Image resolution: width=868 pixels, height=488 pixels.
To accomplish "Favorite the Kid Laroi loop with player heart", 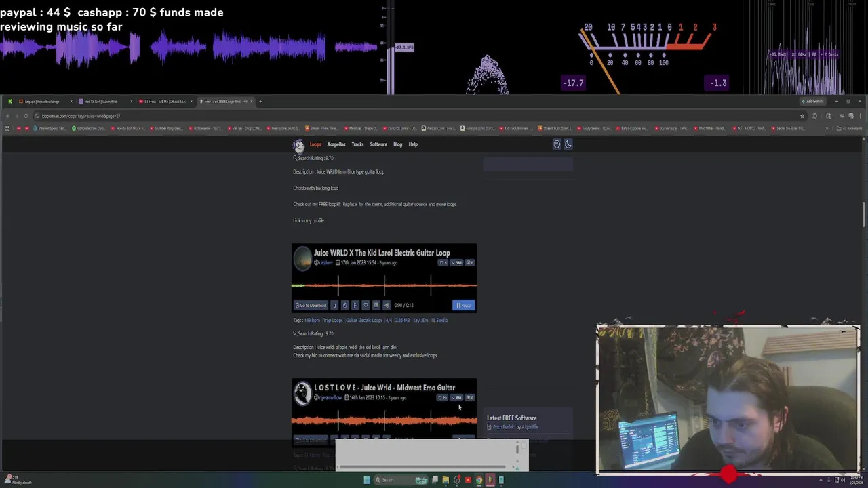I will [x=366, y=305].
